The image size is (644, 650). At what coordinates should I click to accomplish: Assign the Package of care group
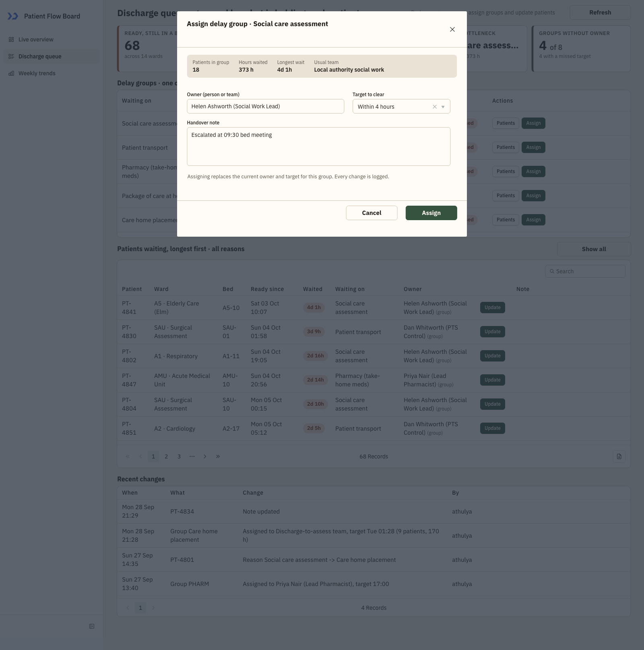coord(533,196)
